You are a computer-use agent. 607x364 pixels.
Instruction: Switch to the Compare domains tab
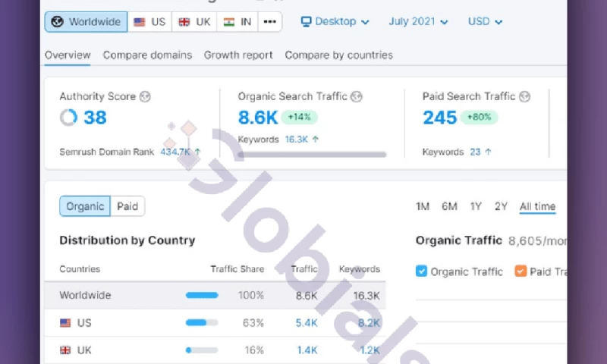[x=147, y=55]
